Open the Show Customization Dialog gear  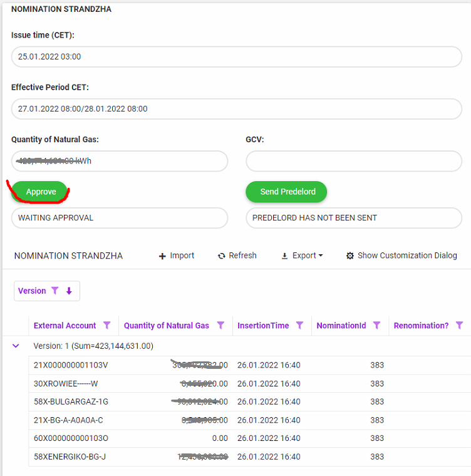pyautogui.click(x=350, y=256)
